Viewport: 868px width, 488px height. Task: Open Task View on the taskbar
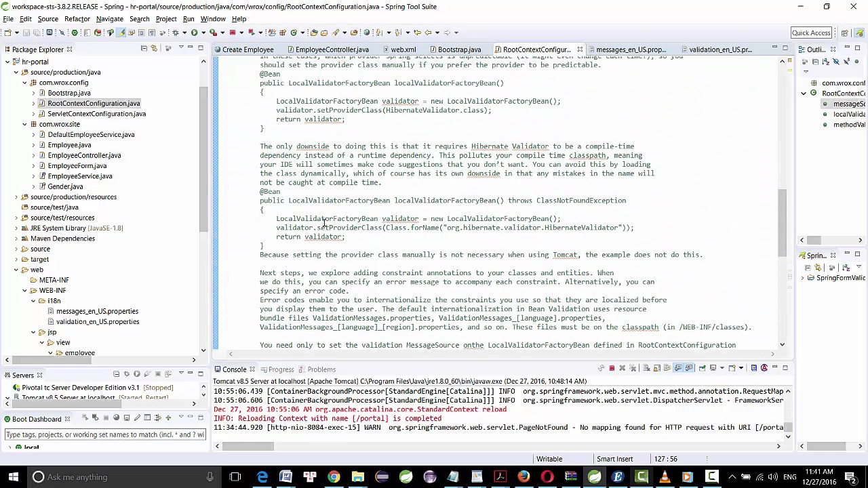click(x=235, y=477)
